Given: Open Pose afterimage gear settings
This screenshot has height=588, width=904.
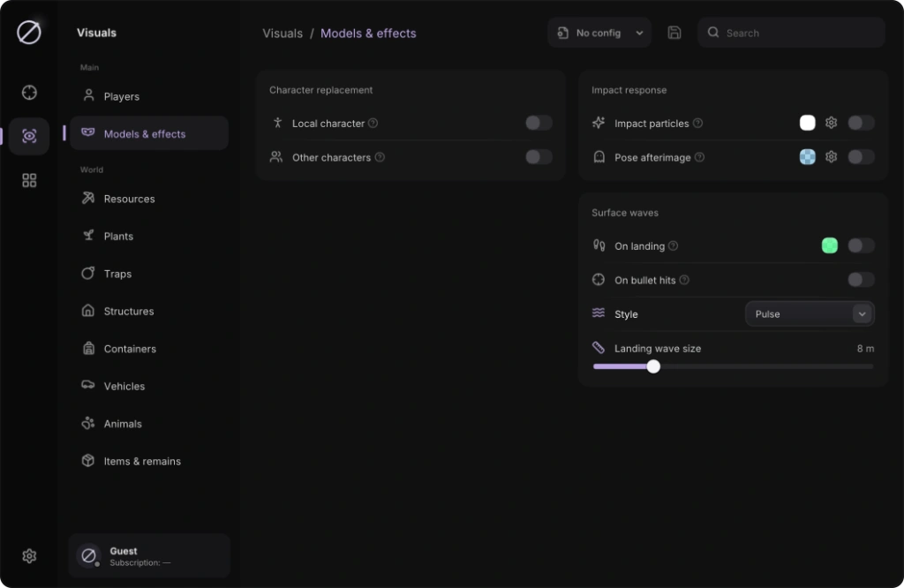Looking at the screenshot, I should click(x=831, y=157).
